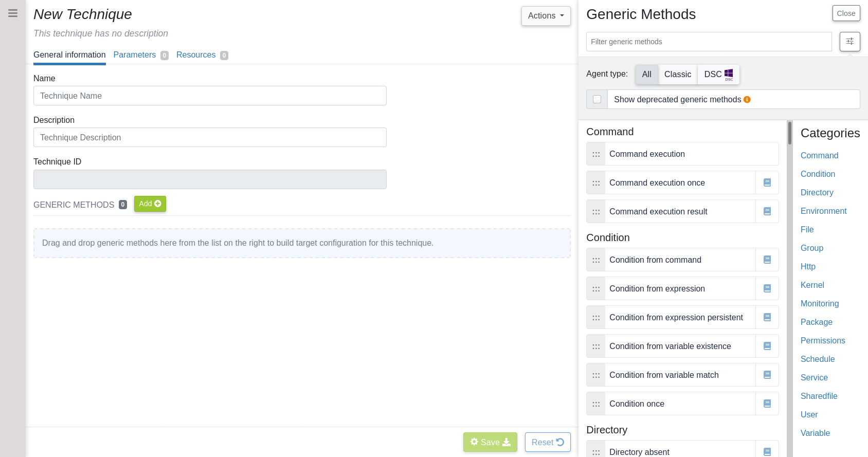868x457 pixels.
Task: Focus the Technique Name input field
Action: click(210, 96)
